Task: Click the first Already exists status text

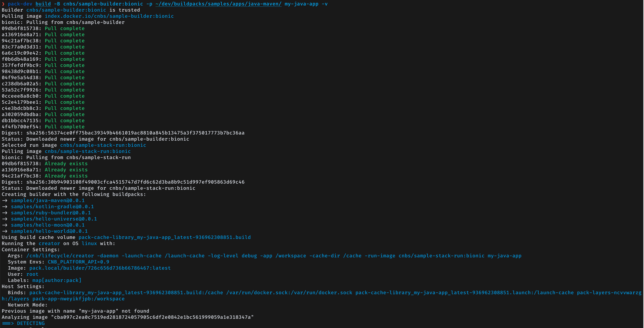Action: click(x=66, y=164)
